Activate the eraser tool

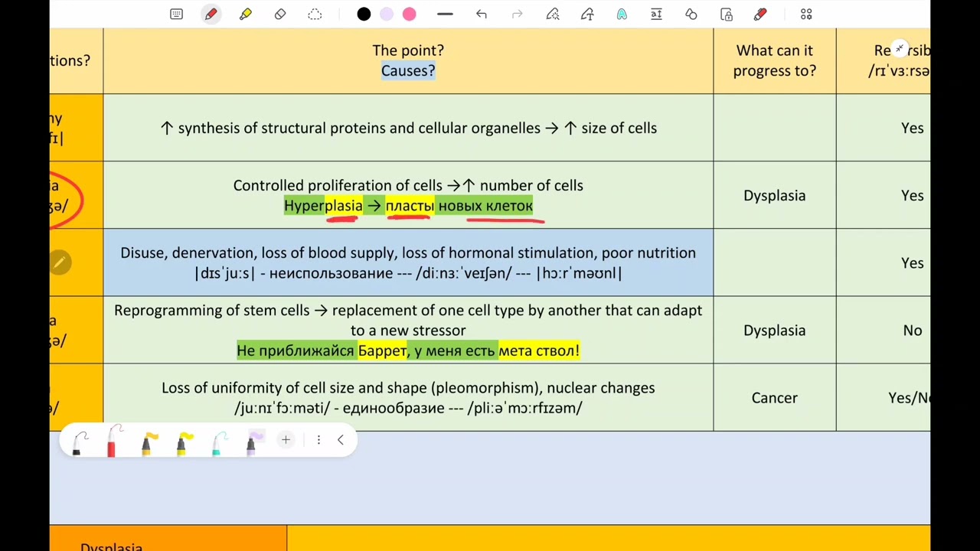pos(280,15)
